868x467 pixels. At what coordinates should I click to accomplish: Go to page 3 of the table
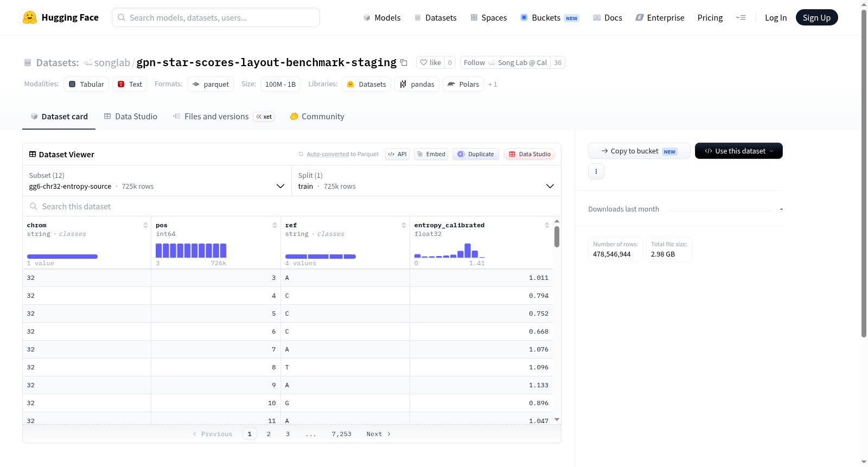(288, 433)
